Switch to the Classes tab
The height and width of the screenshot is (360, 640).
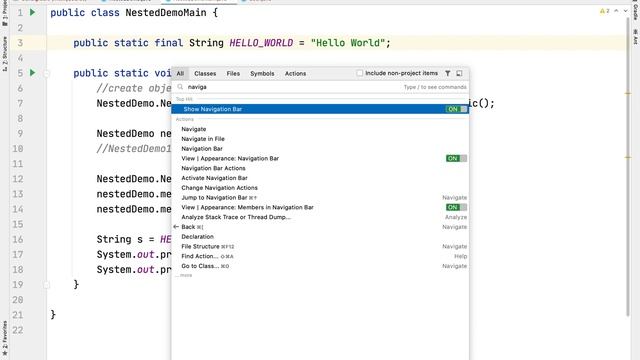(205, 73)
